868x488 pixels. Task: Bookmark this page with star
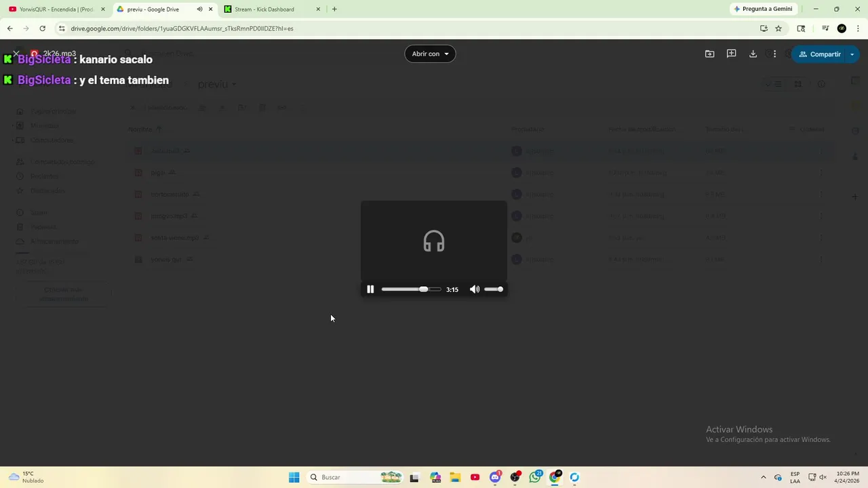coord(778,28)
